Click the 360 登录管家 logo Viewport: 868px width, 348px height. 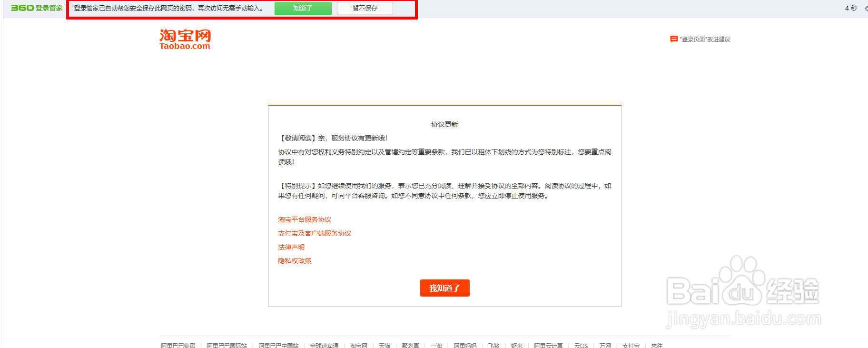37,8
